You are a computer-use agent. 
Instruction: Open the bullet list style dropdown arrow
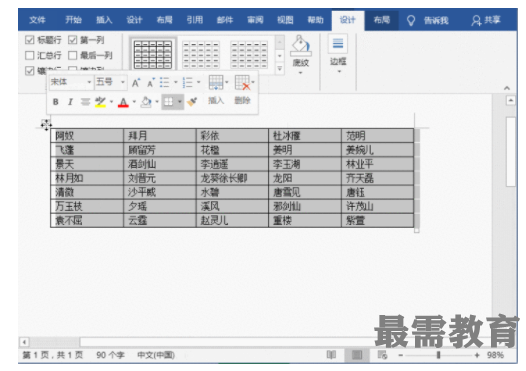coord(175,82)
